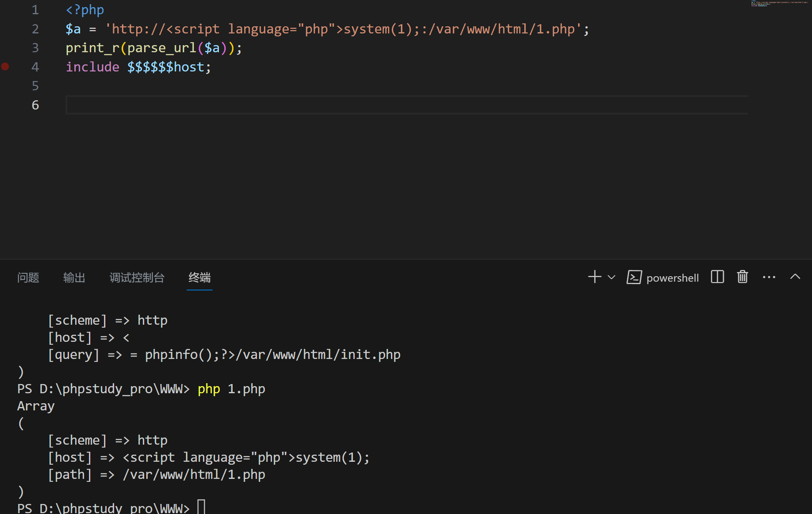The width and height of the screenshot is (812, 514).
Task: Kill the terminal with trash icon
Action: pyautogui.click(x=742, y=277)
